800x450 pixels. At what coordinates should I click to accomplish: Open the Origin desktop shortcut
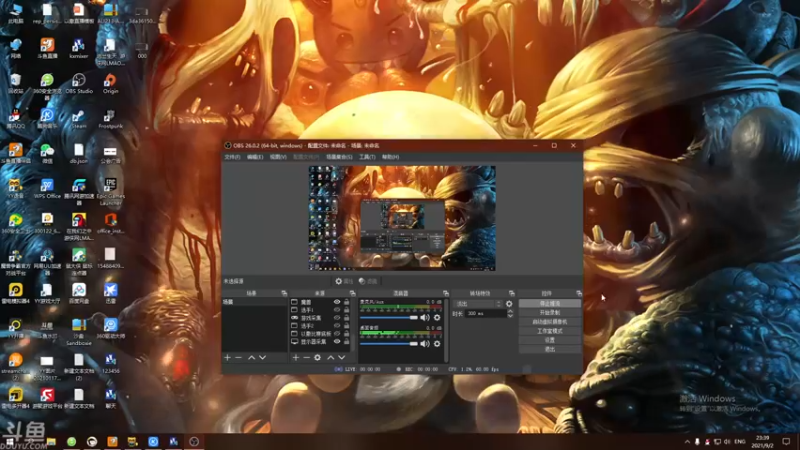click(x=110, y=83)
